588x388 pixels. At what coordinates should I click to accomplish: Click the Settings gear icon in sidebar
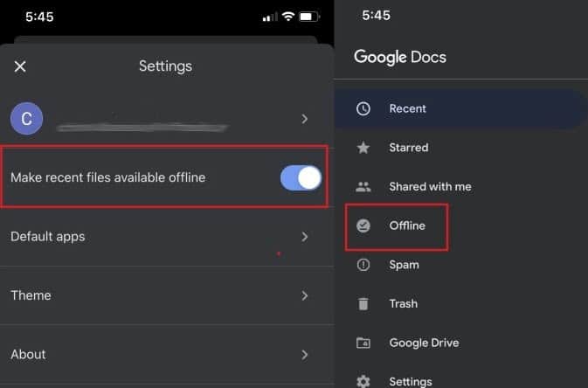(x=363, y=381)
